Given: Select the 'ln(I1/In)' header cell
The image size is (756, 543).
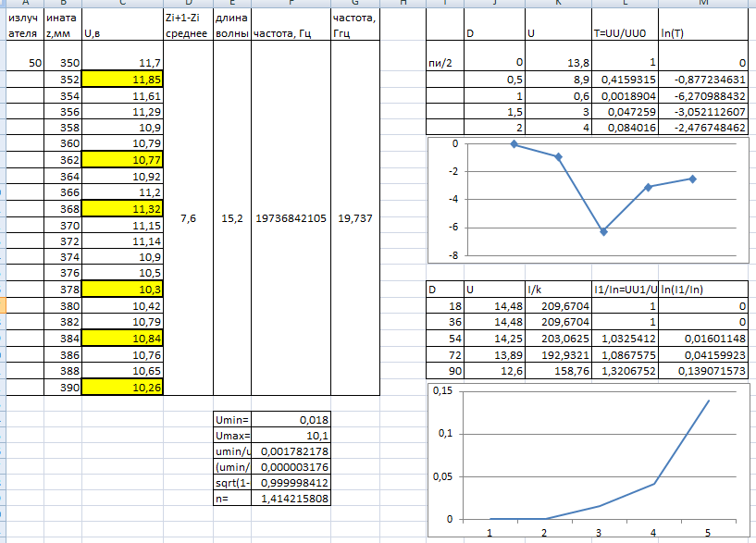Looking at the screenshot, I should [x=703, y=290].
